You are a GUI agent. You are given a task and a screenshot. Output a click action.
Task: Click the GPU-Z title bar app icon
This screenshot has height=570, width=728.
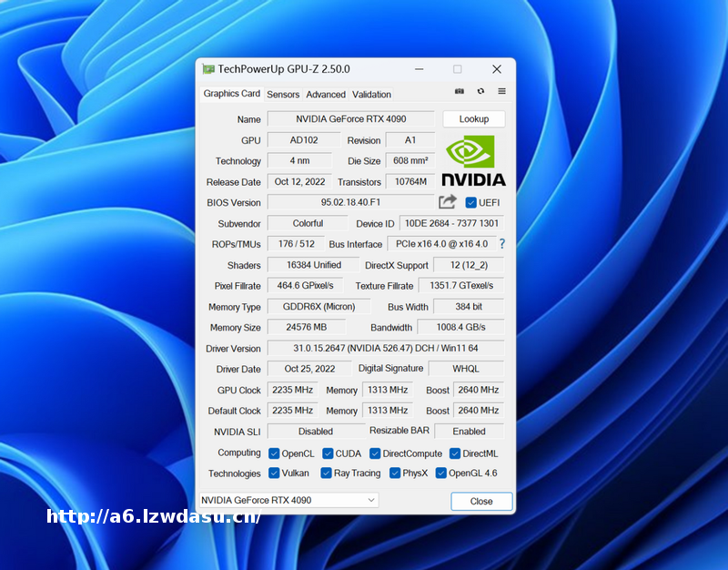click(x=208, y=69)
